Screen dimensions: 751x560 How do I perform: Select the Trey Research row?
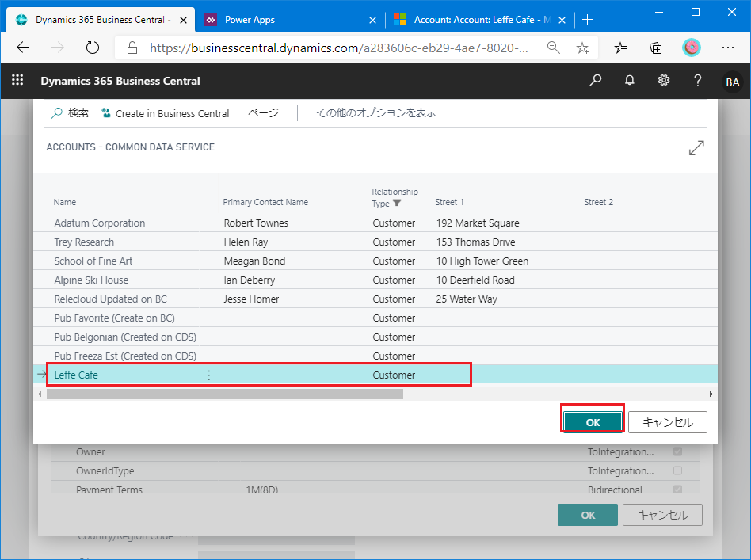point(375,242)
